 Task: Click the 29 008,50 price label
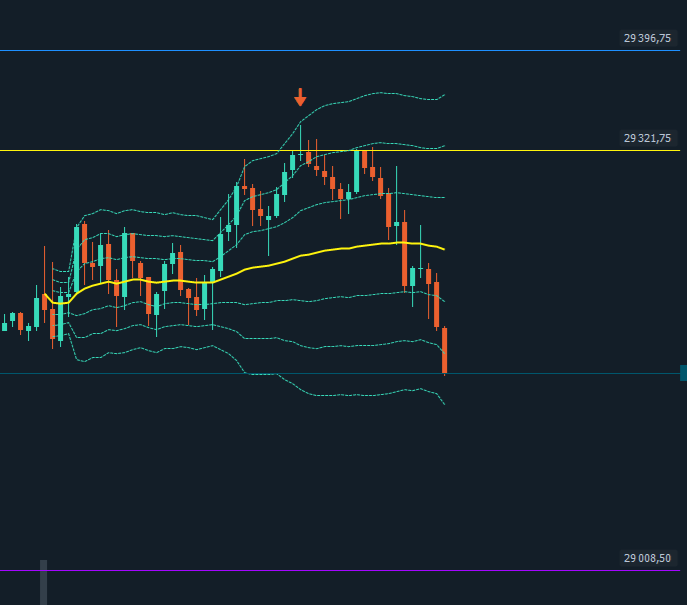click(x=647, y=559)
